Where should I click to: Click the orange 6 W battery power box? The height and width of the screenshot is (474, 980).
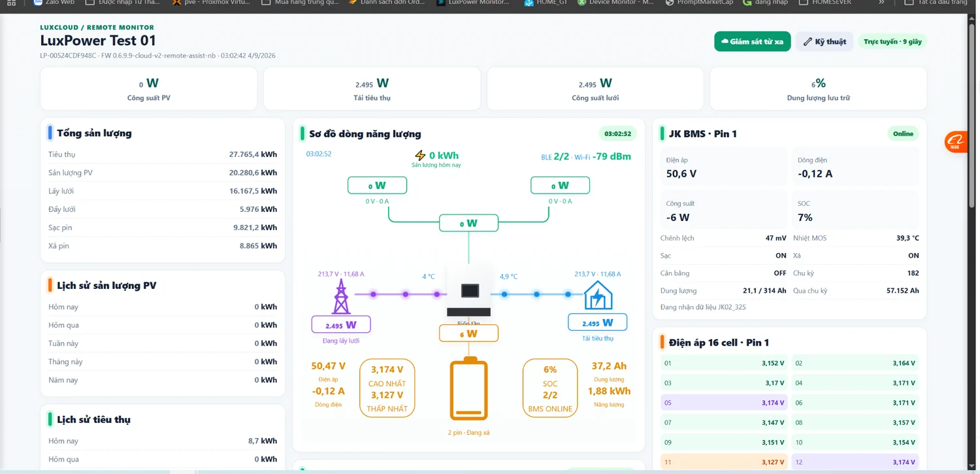pyautogui.click(x=468, y=333)
